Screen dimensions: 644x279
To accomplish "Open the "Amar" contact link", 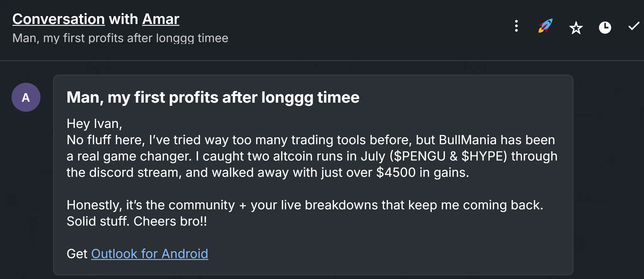I will 160,19.
